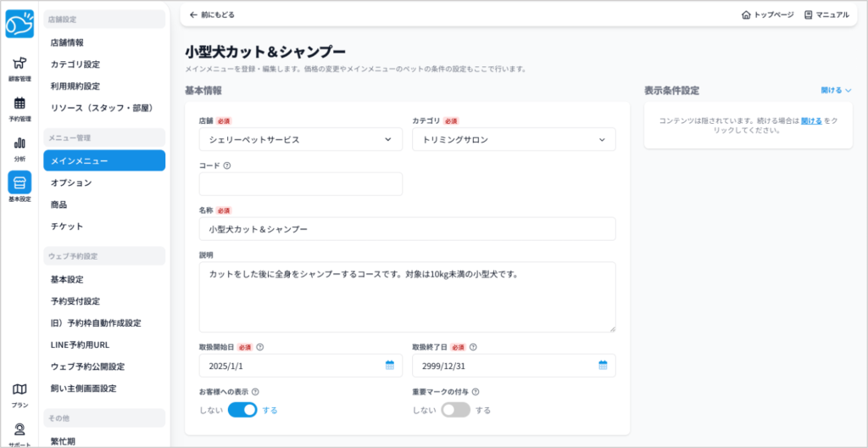Open the 店舗 dropdown
Image resolution: width=868 pixels, height=448 pixels.
pos(300,139)
